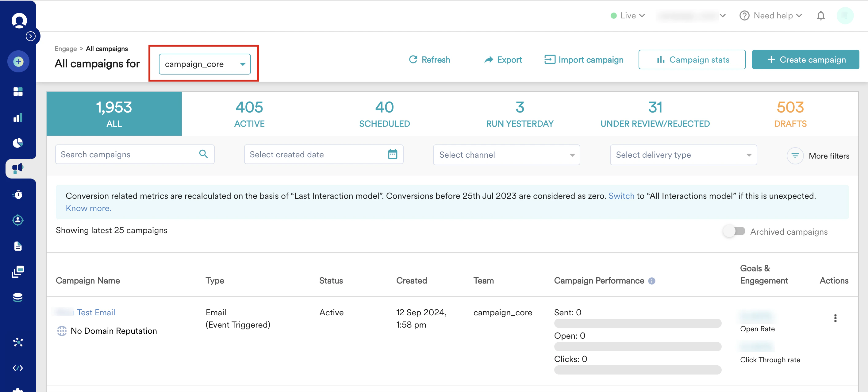Open the Select delivery type dropdown

click(683, 155)
